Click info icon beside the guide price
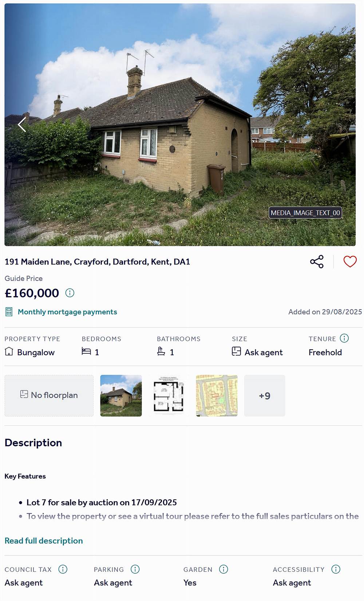 click(70, 293)
